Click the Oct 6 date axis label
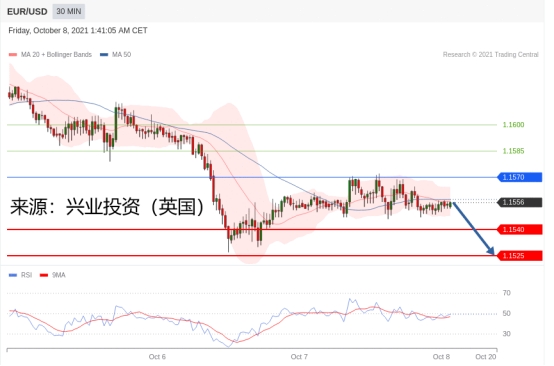The height and width of the screenshot is (366, 554). pos(157,357)
